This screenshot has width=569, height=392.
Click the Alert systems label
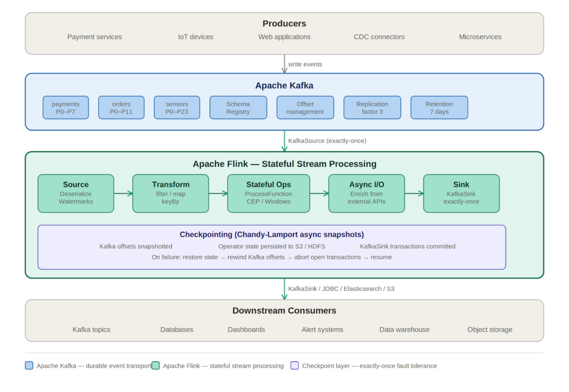click(x=322, y=330)
